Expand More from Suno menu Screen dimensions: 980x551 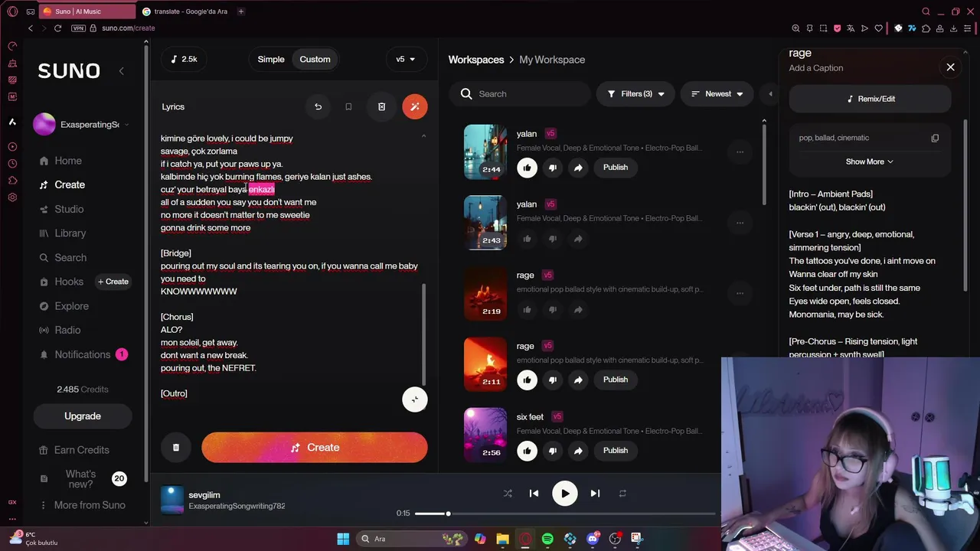click(x=82, y=505)
